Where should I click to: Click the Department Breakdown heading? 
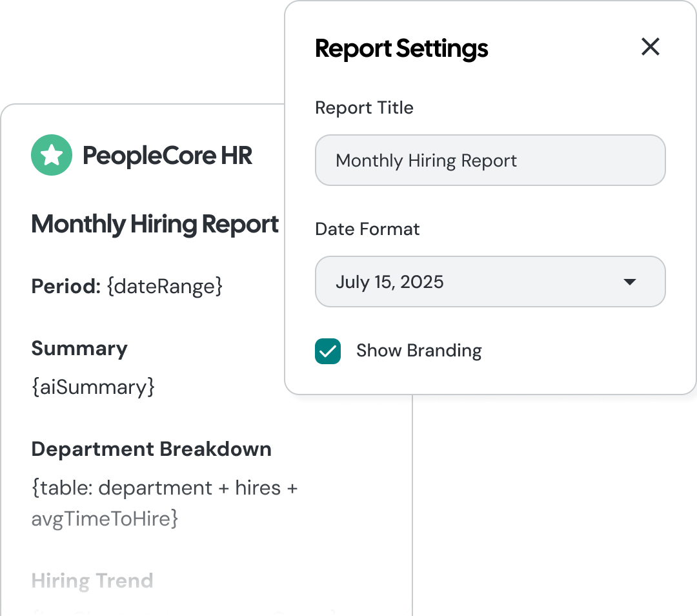152,449
